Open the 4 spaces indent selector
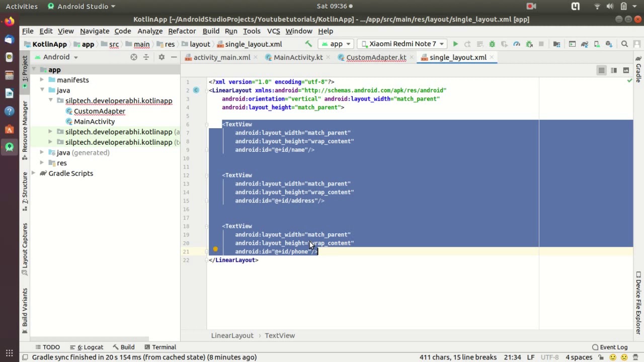644x362 pixels. coord(579,357)
